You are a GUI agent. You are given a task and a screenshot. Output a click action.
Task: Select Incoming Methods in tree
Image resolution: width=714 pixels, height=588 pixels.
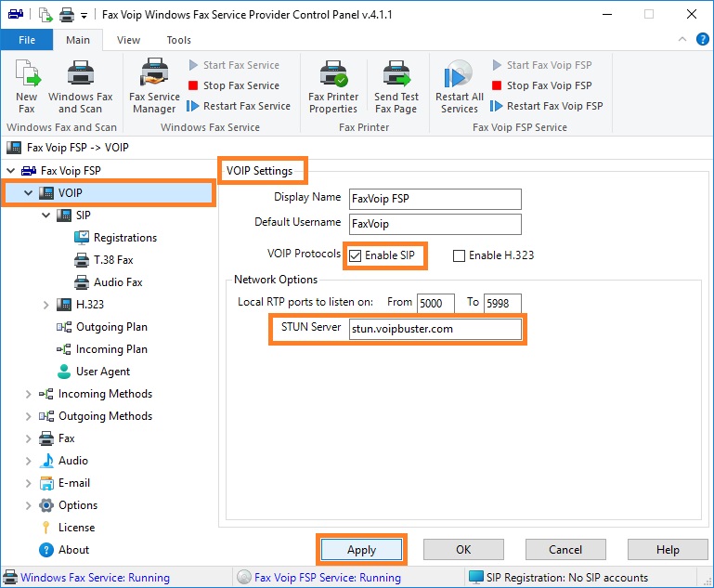click(96, 394)
